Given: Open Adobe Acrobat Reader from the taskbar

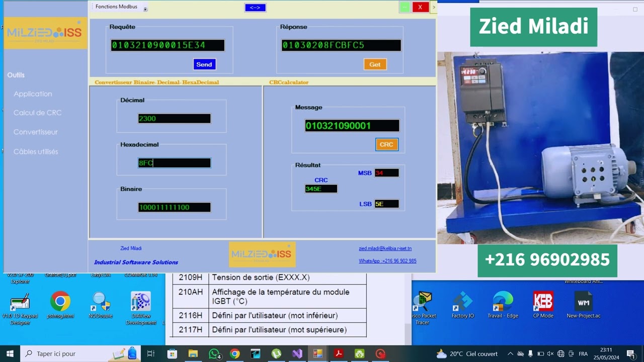Looking at the screenshot, I should tap(339, 353).
